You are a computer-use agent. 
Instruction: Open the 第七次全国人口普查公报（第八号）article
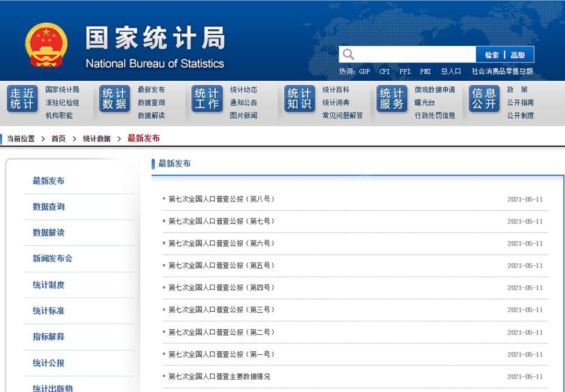[x=221, y=199]
